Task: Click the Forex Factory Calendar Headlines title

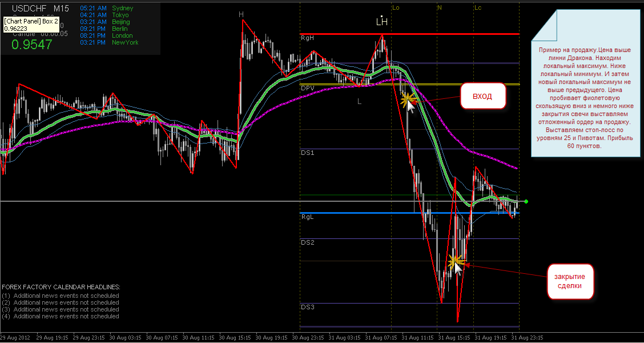Action: (61, 287)
